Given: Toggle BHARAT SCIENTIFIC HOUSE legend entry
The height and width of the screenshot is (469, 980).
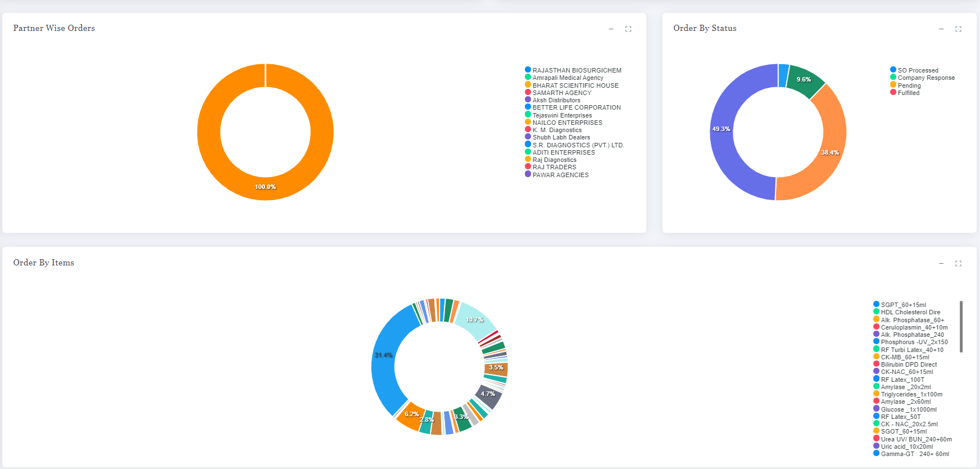Looking at the screenshot, I should tap(571, 85).
